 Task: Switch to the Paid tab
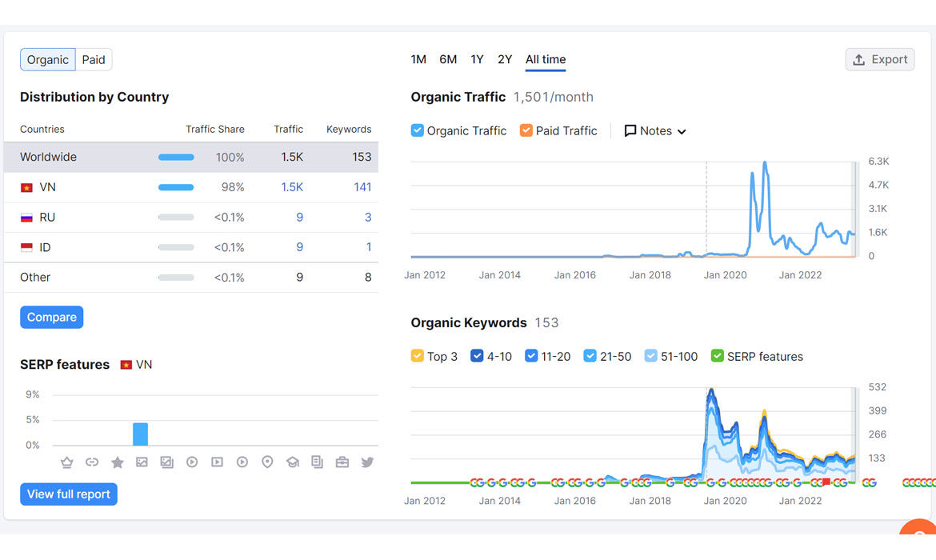[x=94, y=60]
